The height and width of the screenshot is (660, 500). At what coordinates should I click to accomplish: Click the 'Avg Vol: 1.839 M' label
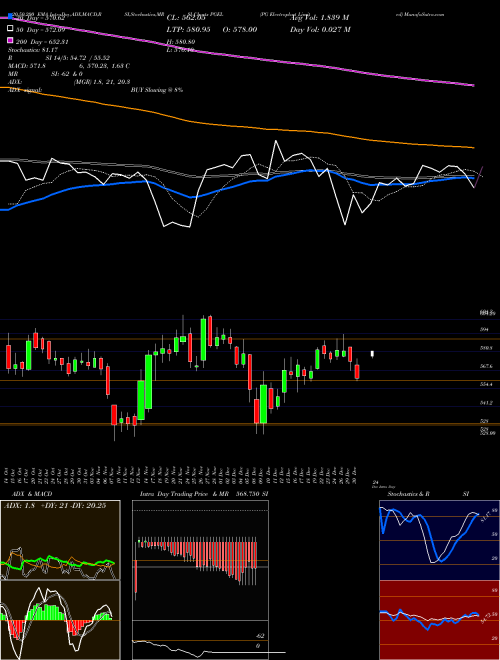(319, 18)
